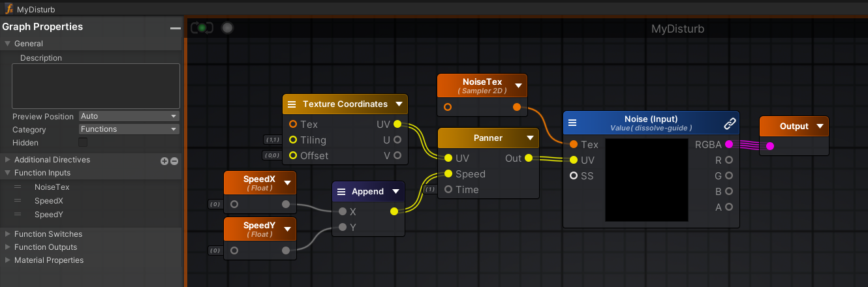Viewport: 868px width, 287px height.
Task: Click the Output node magenta input port
Action: [x=770, y=146]
